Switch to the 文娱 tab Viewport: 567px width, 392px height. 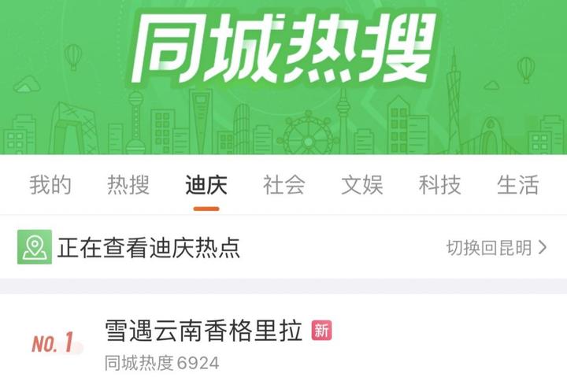(x=362, y=185)
